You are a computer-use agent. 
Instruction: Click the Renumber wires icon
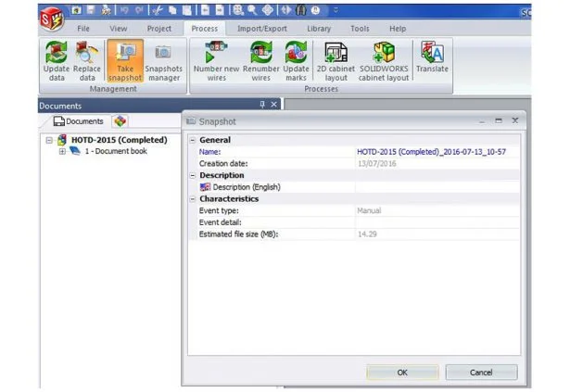click(261, 60)
